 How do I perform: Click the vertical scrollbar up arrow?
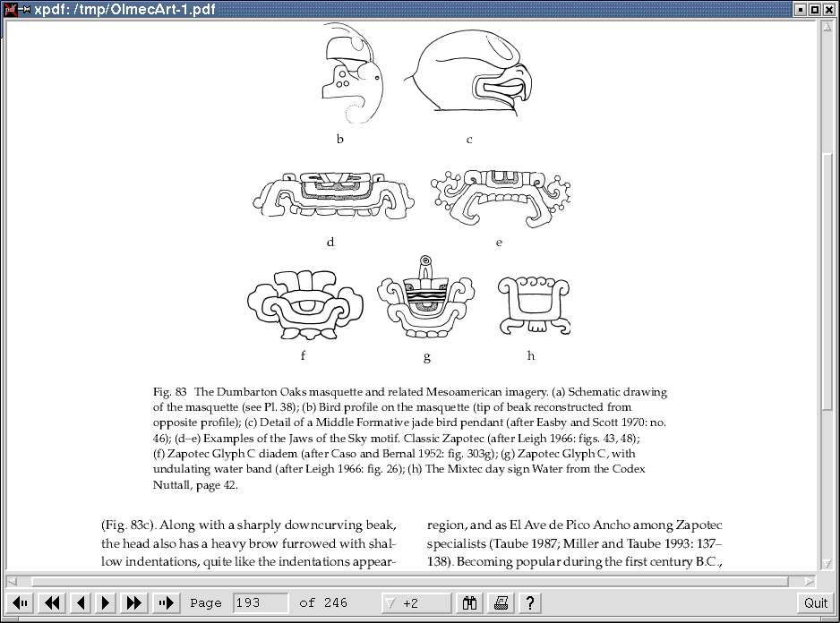coord(827,26)
